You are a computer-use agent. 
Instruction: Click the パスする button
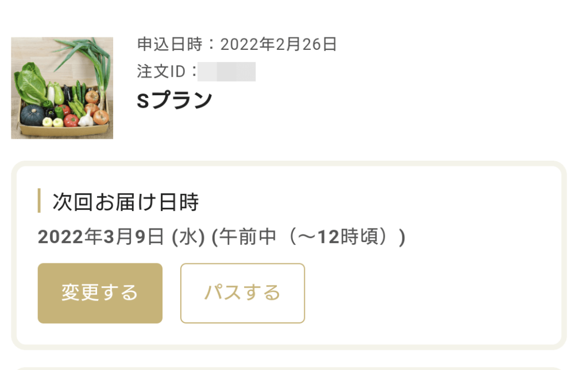tap(242, 293)
